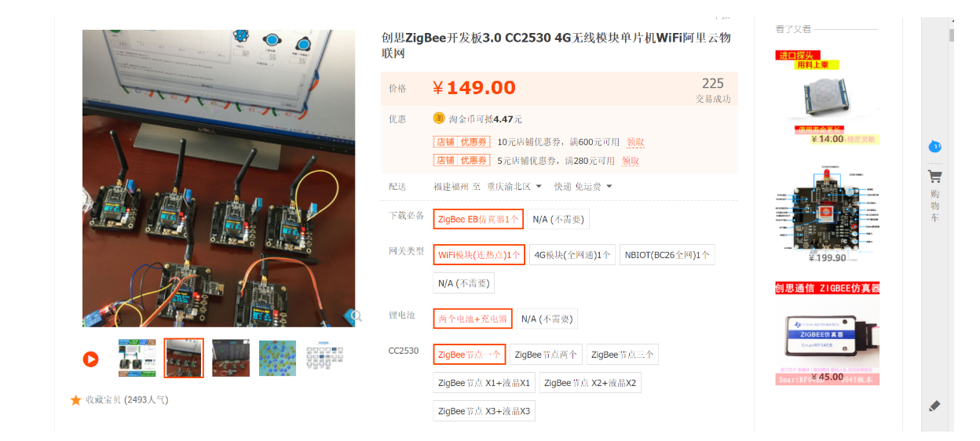Select N/A (不需要) for lithium battery
Viewport: 980px width, 441px height.
(x=547, y=319)
